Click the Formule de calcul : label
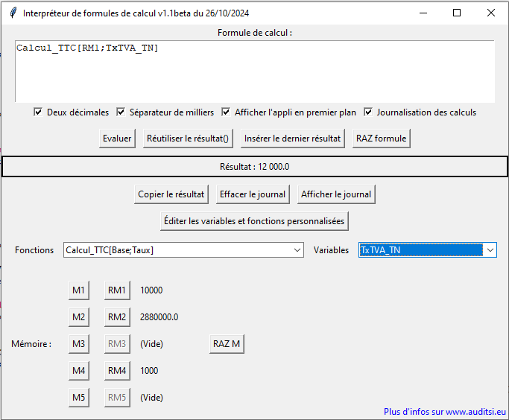 click(255, 33)
